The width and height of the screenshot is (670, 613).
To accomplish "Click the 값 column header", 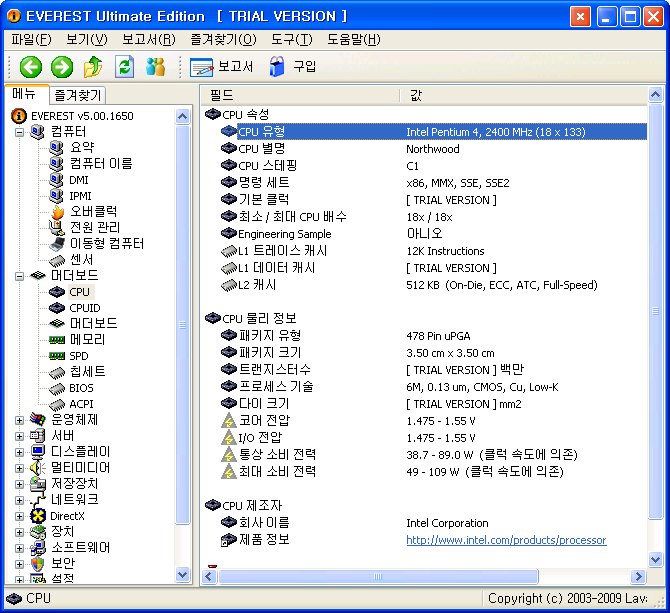I will coord(524,95).
